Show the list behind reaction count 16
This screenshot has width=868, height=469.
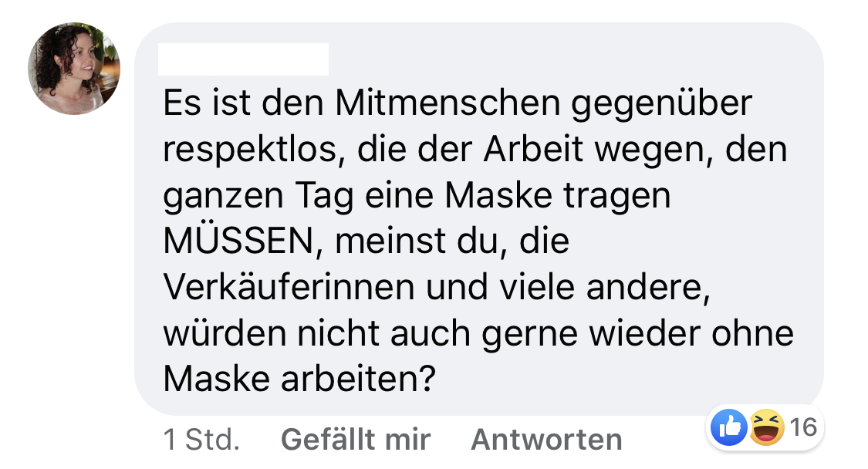tap(803, 427)
